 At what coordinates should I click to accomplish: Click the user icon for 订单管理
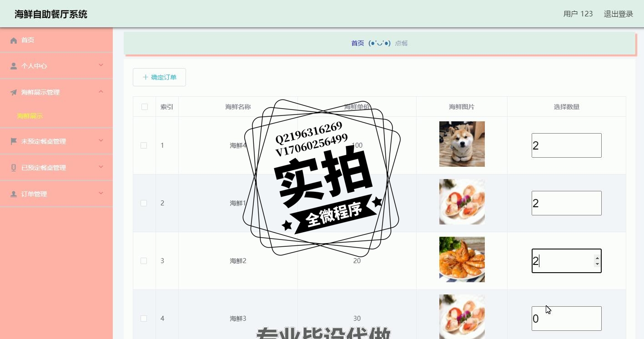(x=14, y=194)
